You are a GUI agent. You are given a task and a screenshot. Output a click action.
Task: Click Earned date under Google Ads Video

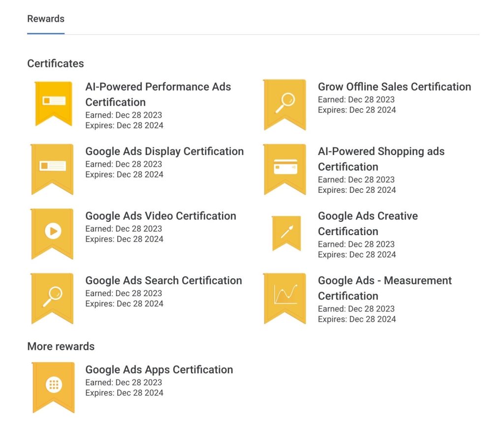(x=124, y=229)
